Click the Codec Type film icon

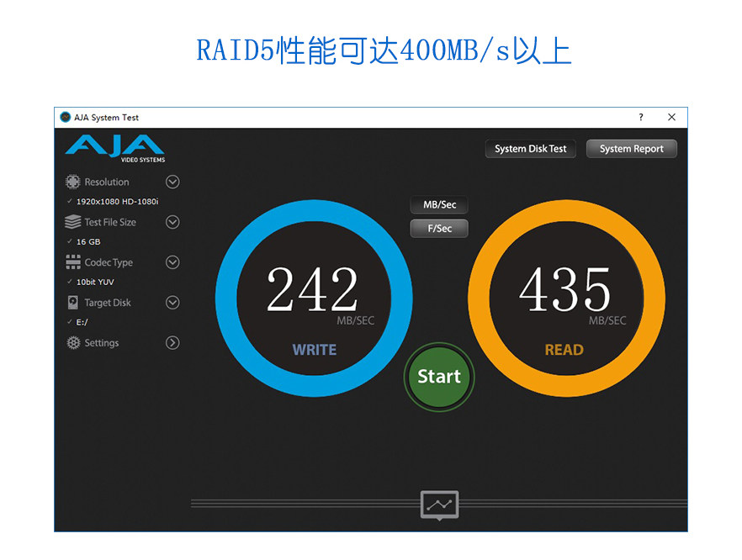[73, 262]
